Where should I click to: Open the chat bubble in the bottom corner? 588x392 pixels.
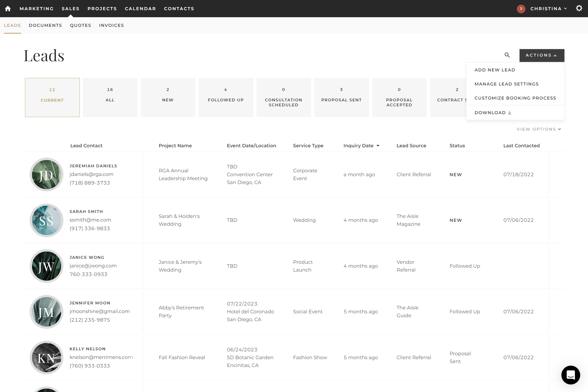pyautogui.click(x=571, y=375)
